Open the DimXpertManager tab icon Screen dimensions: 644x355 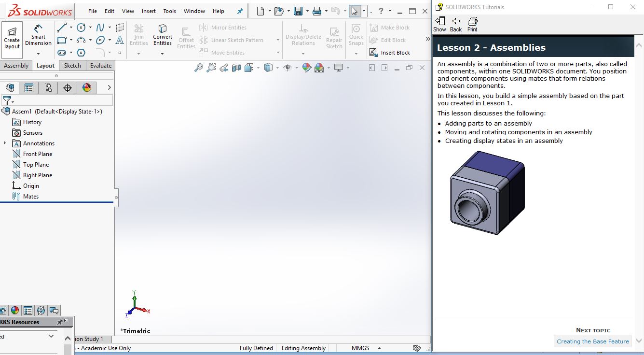(68, 87)
